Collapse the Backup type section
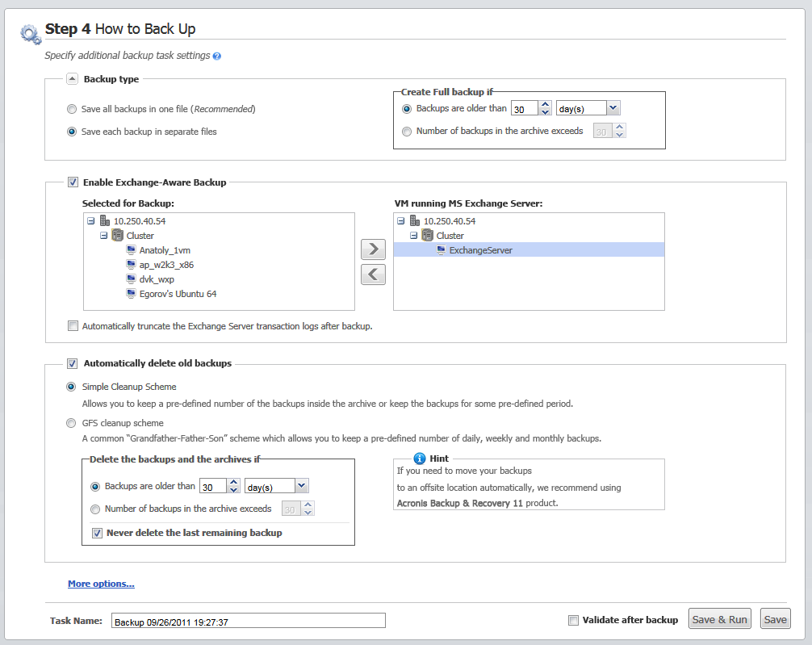Screen dimensions: 812x645 point(72,79)
